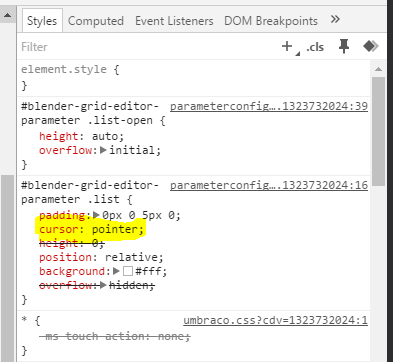Click the left pane scroll-up arrow
This screenshot has height=362, width=393.
(x=8, y=15)
